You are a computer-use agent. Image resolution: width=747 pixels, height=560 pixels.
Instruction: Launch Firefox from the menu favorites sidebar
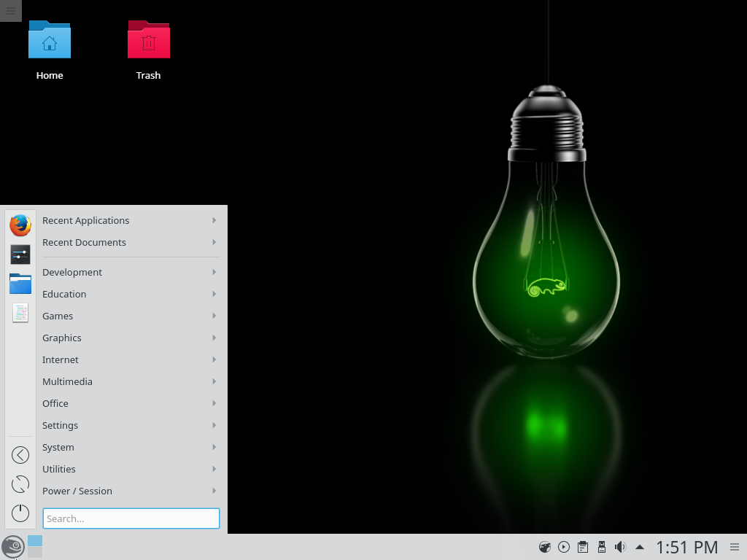click(20, 225)
